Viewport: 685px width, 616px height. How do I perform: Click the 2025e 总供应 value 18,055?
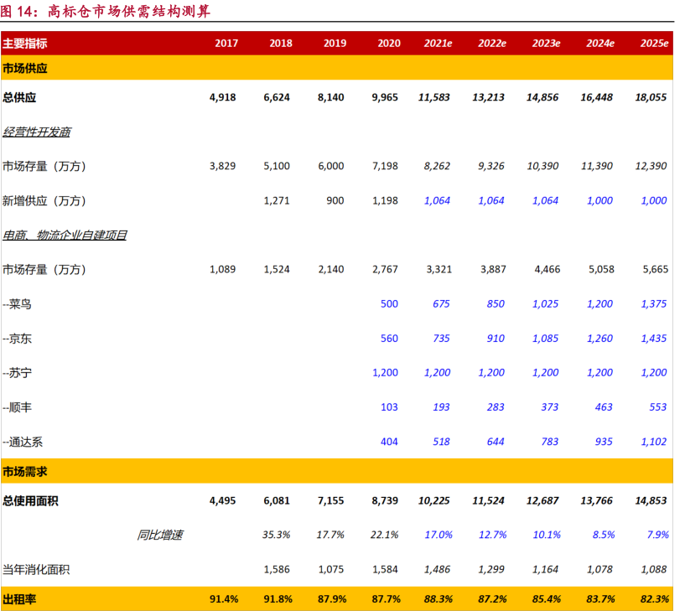pos(651,97)
